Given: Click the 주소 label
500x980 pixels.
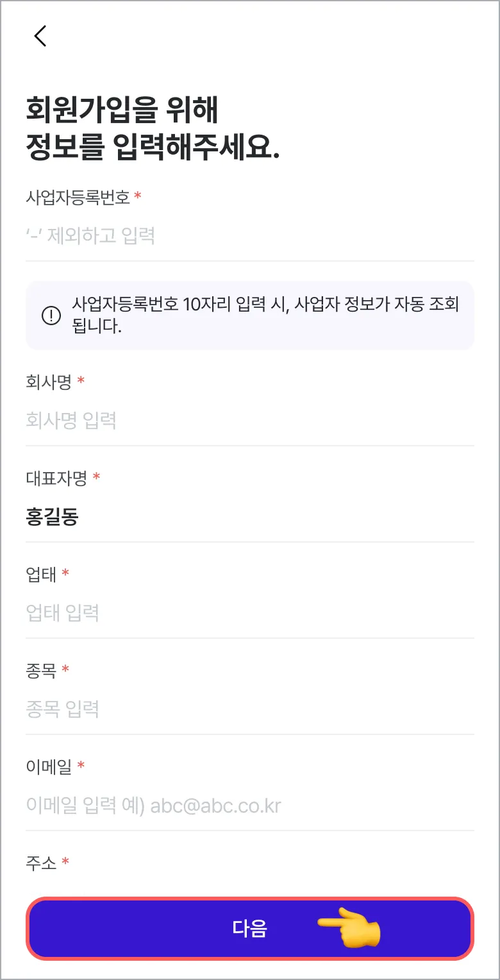Looking at the screenshot, I should tap(42, 863).
